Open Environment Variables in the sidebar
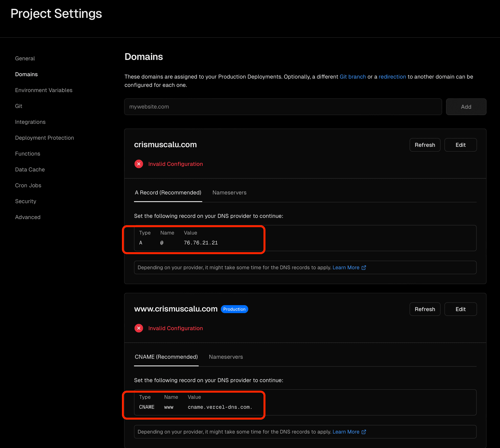The height and width of the screenshot is (448, 500). 44,90
